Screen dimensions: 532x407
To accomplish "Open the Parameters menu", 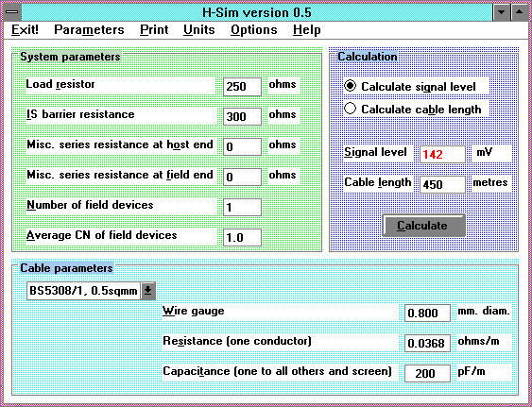I will (89, 30).
